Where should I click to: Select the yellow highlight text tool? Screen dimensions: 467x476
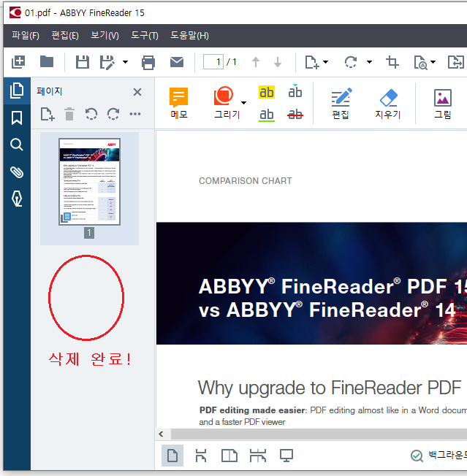[x=267, y=92]
